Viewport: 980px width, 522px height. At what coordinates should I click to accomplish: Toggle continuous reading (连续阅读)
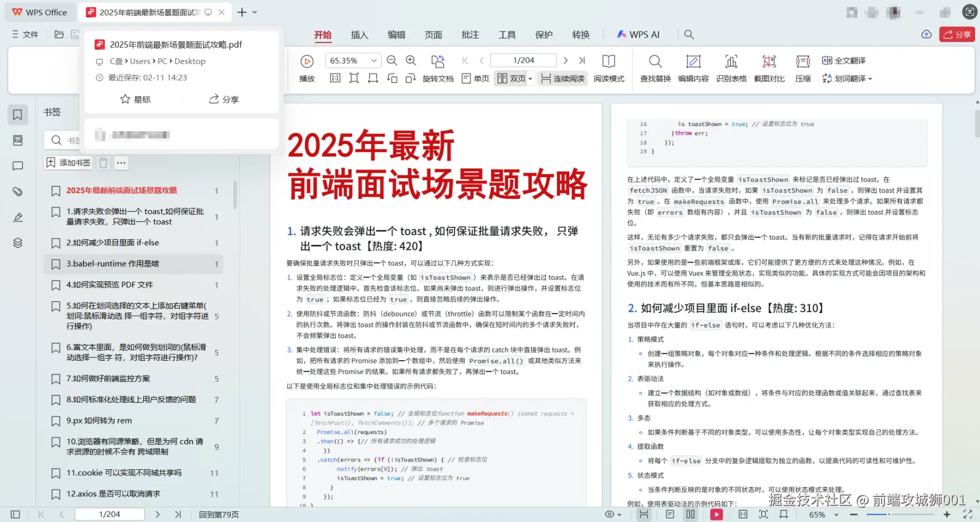(x=563, y=78)
